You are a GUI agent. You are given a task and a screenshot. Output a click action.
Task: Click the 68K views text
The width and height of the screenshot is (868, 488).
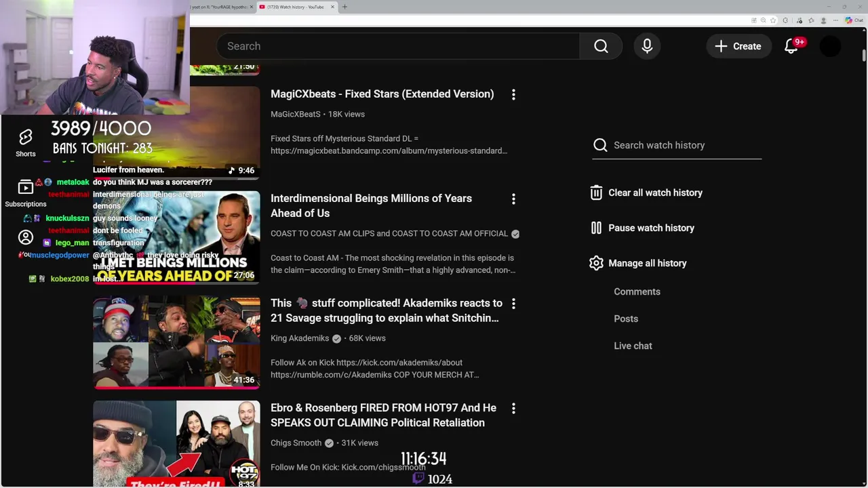pyautogui.click(x=367, y=338)
